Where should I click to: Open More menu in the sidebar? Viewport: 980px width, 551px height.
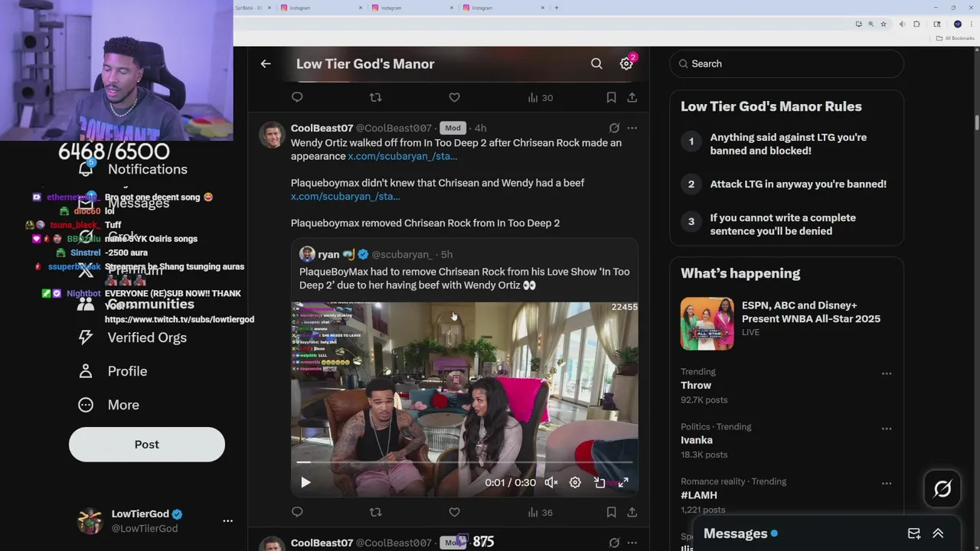click(109, 405)
